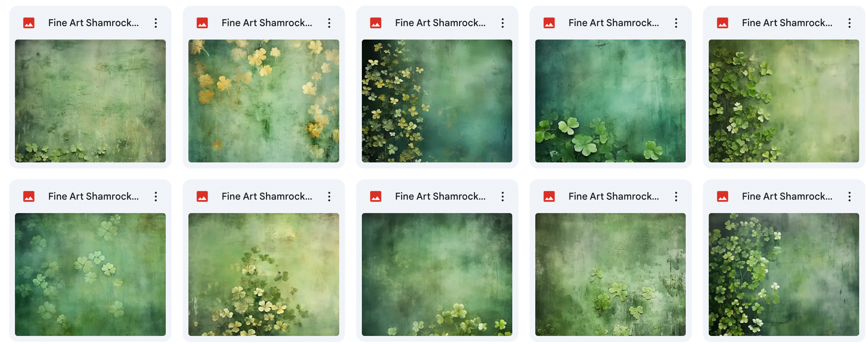Open more actions for first top-row file
Screen dimensions: 868x344
(156, 23)
